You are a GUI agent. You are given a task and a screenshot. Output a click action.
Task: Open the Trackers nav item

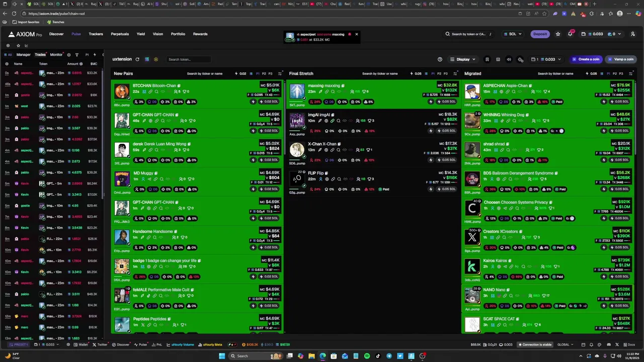pos(96,34)
